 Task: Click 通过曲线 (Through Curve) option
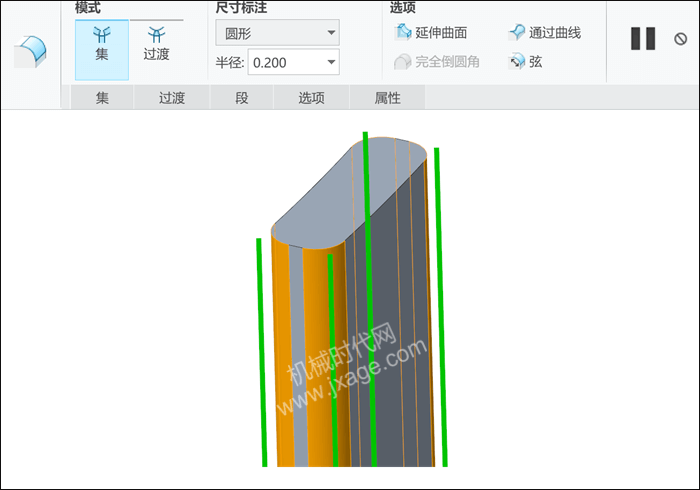tap(545, 33)
